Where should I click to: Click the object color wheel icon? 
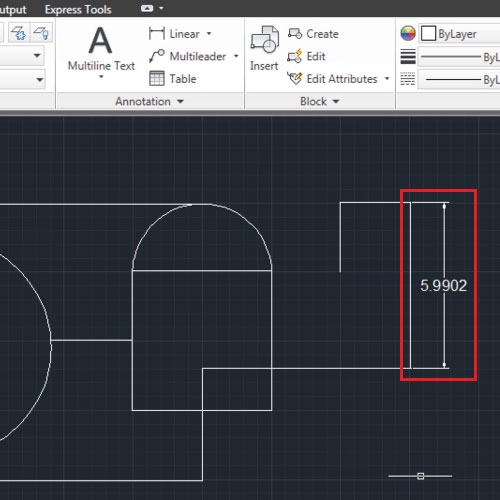click(408, 33)
